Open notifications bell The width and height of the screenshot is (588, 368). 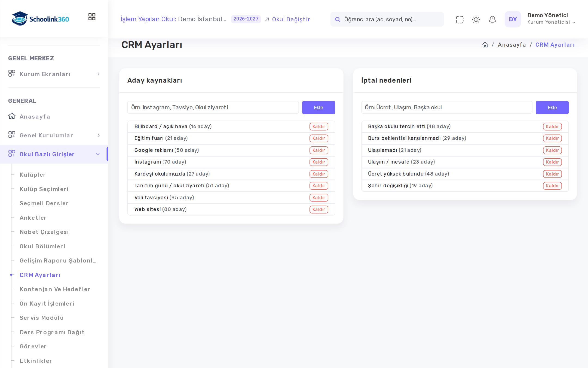[x=492, y=19]
